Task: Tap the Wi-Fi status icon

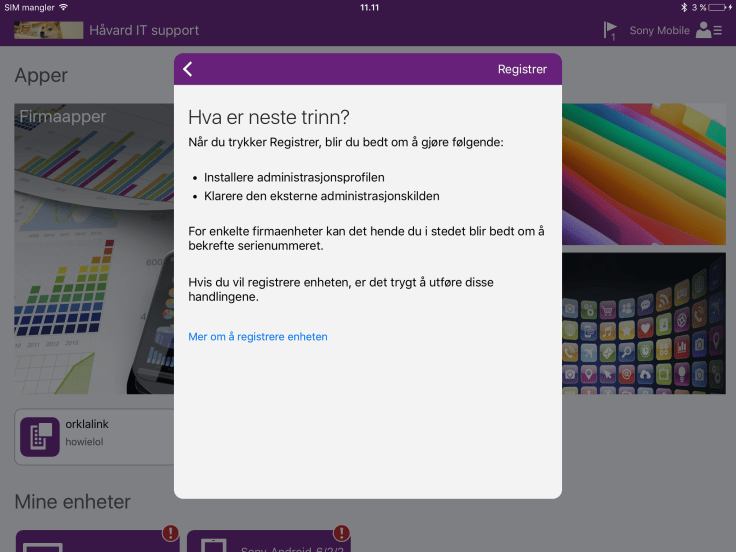Action: point(64,7)
